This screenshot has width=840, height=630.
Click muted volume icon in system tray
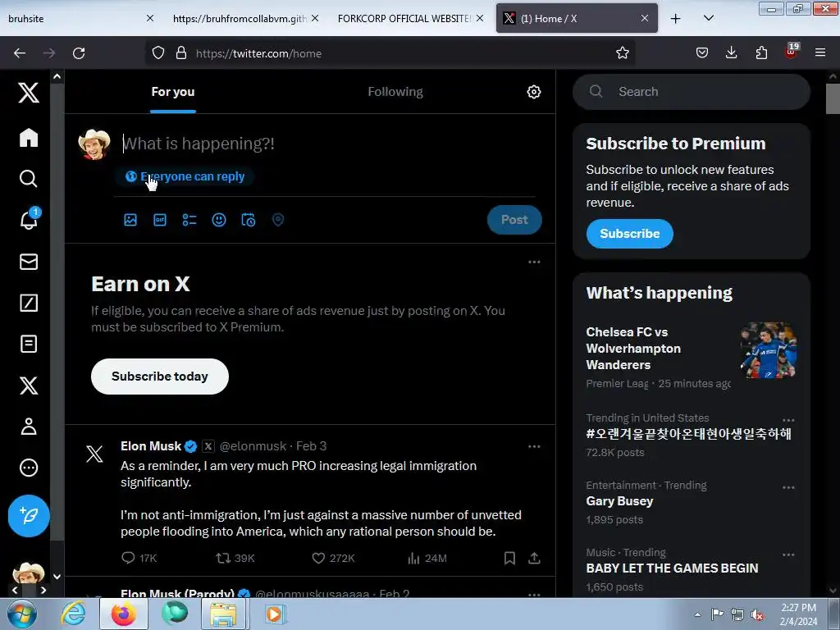coord(757,615)
